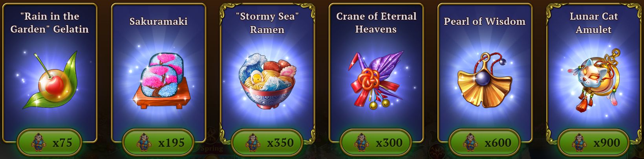This screenshot has height=159, width=644.
Task: Buy gelatin with the x75 button
Action: 49,142
